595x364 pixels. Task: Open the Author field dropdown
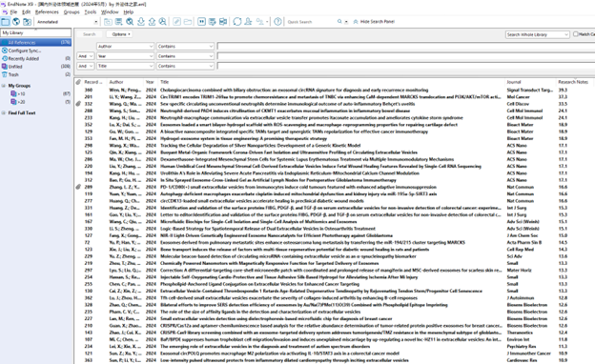(125, 47)
